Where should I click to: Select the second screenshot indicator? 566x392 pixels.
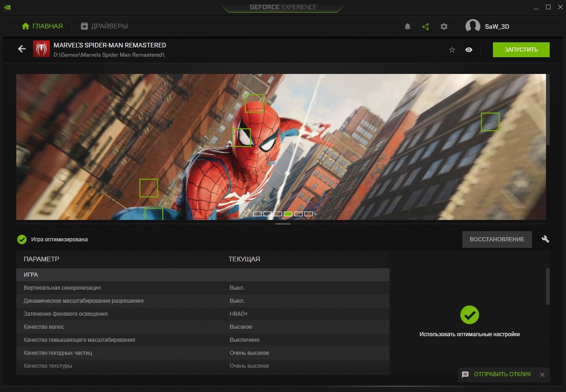(x=268, y=214)
